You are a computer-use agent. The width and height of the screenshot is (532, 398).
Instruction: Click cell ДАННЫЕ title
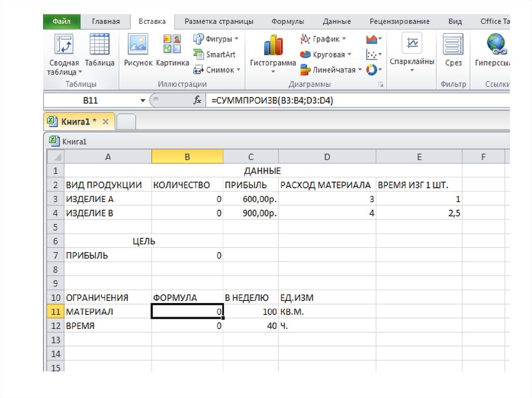tap(262, 171)
